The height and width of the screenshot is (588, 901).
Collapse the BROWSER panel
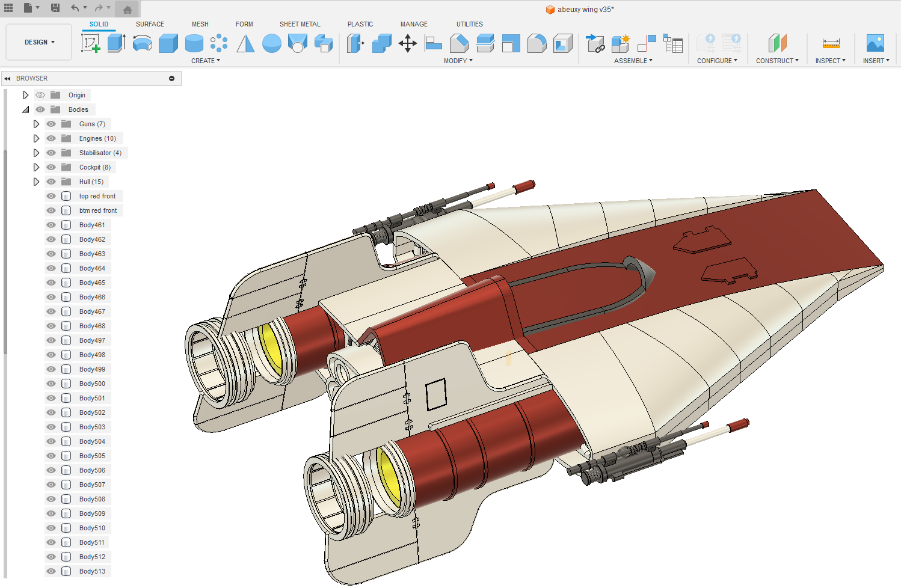tap(7, 78)
